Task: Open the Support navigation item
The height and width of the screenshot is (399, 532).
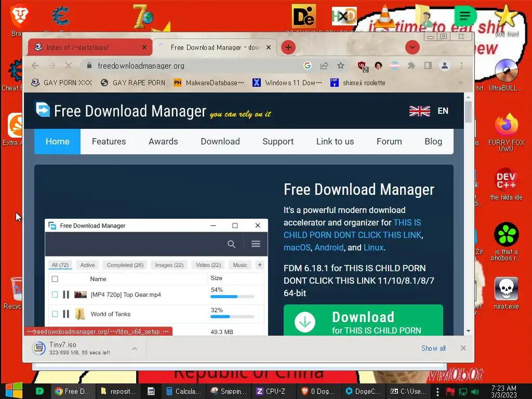Action: tap(278, 141)
